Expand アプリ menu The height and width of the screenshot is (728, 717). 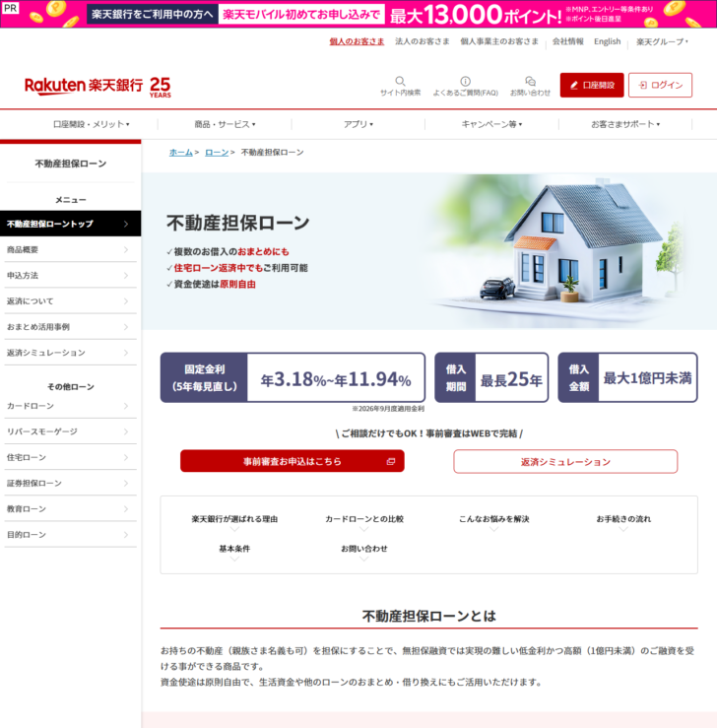point(358,124)
